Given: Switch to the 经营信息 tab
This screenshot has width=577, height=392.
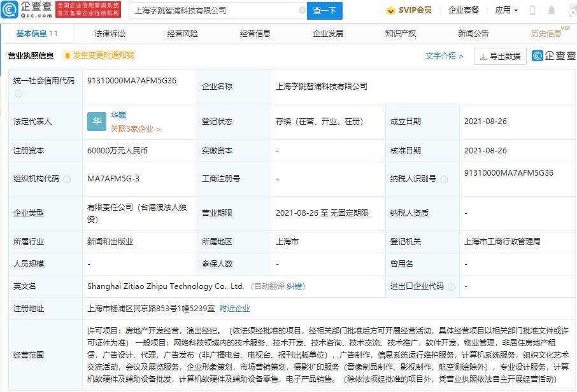Looking at the screenshot, I should tap(255, 34).
